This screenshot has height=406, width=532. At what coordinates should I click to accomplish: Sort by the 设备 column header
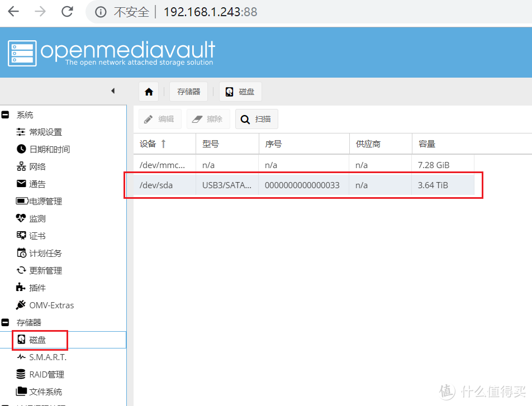pos(164,144)
